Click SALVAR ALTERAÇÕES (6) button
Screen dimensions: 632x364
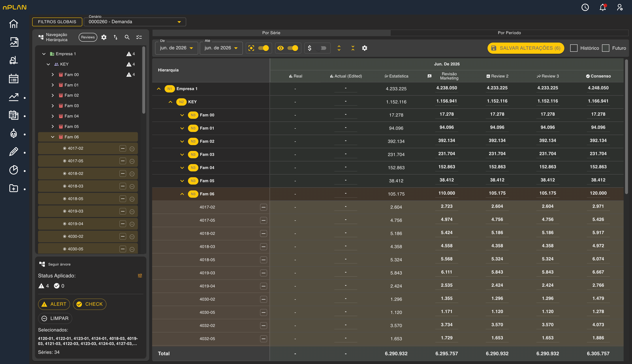click(526, 48)
